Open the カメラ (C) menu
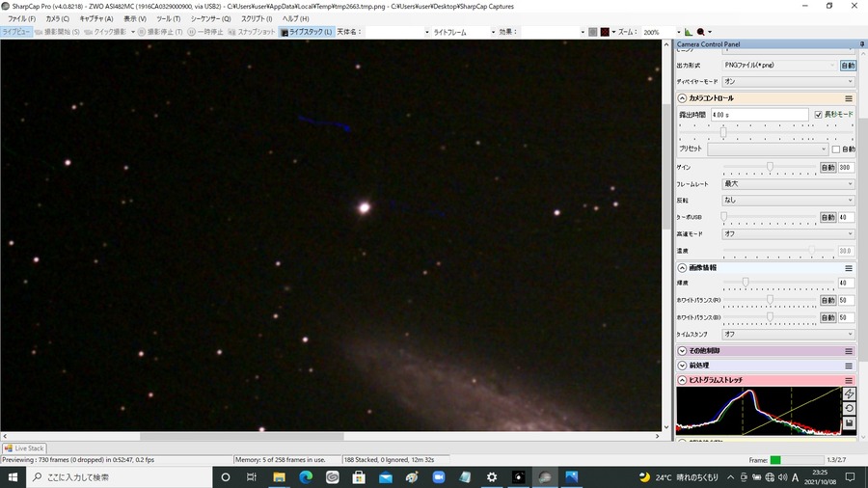The image size is (868, 488). [57, 19]
